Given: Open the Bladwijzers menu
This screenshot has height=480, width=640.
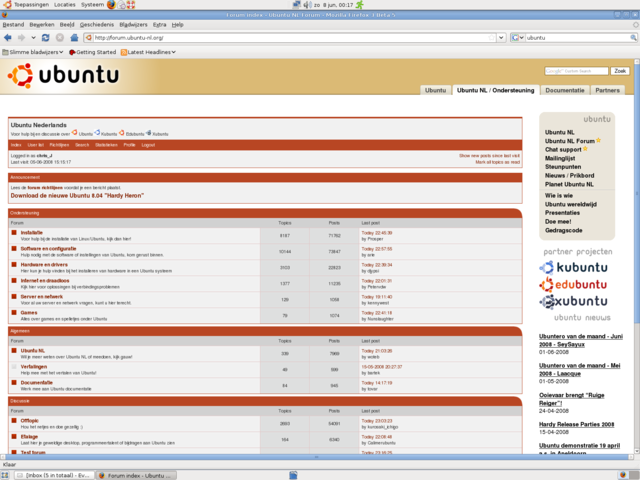Looking at the screenshot, I should pos(133,24).
